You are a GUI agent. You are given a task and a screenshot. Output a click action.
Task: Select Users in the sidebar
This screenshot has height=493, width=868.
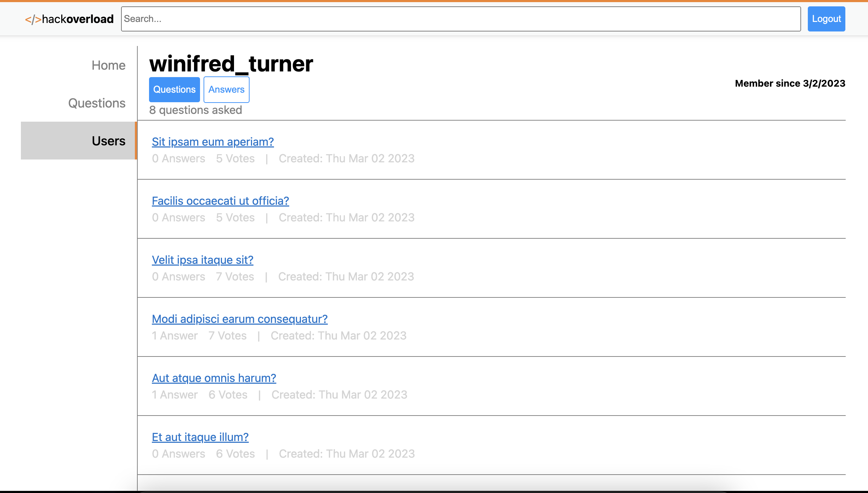(108, 141)
